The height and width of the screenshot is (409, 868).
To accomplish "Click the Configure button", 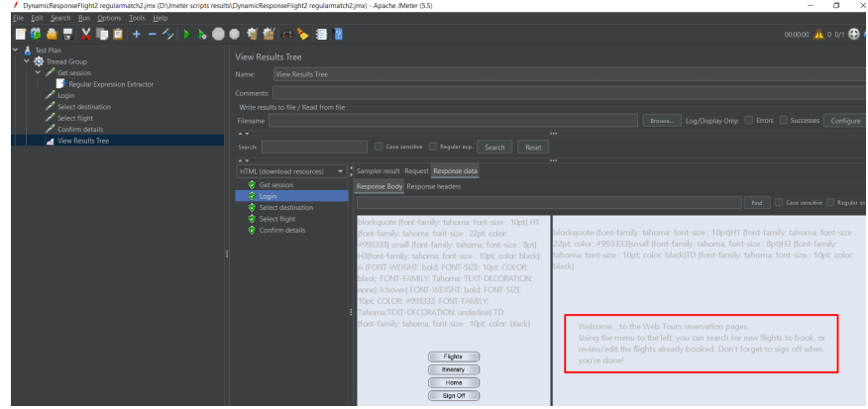I will click(x=845, y=121).
